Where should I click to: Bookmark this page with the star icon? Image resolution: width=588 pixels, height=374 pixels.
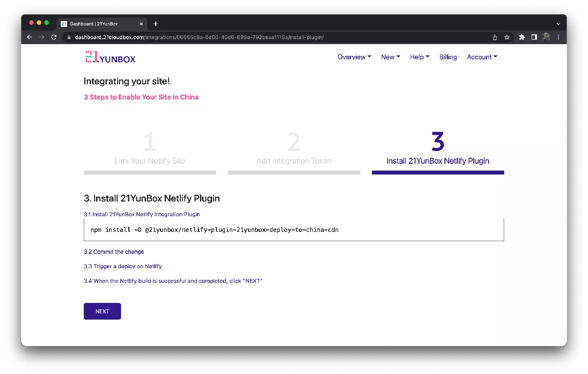pos(507,37)
